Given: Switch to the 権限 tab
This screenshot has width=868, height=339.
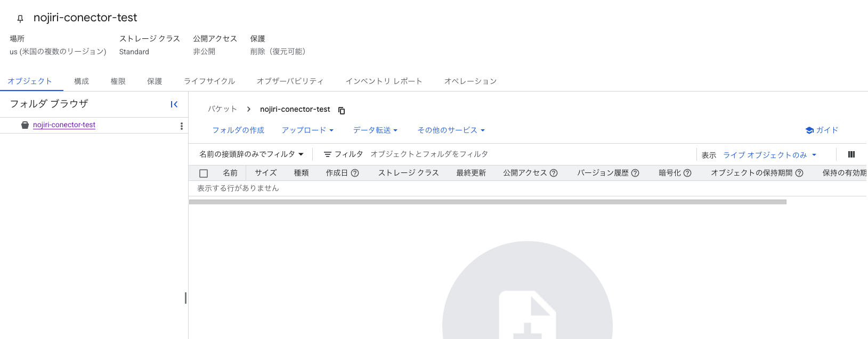Looking at the screenshot, I should [x=118, y=81].
